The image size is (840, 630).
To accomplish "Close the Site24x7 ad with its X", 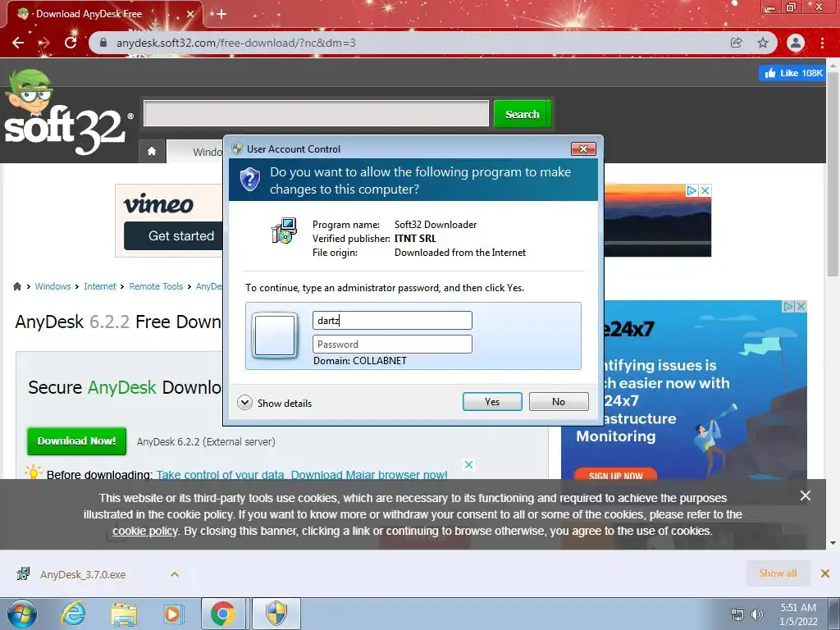I will click(801, 307).
